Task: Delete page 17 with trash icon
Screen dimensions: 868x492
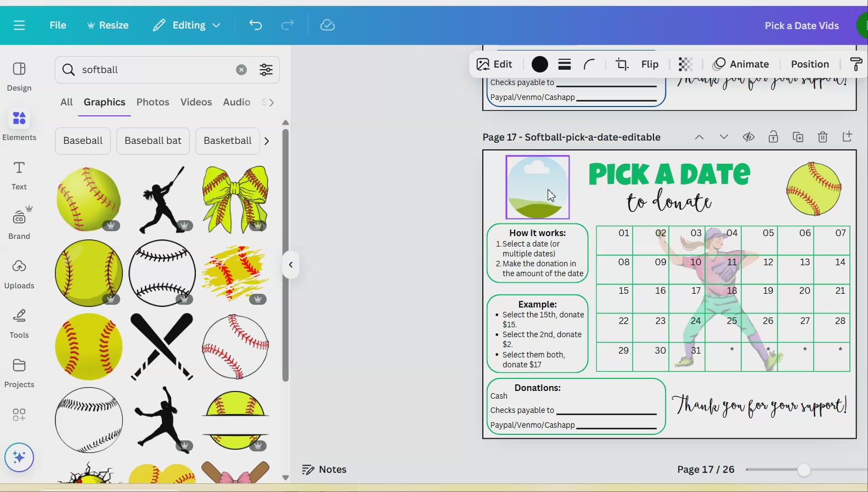Action: [x=822, y=137]
